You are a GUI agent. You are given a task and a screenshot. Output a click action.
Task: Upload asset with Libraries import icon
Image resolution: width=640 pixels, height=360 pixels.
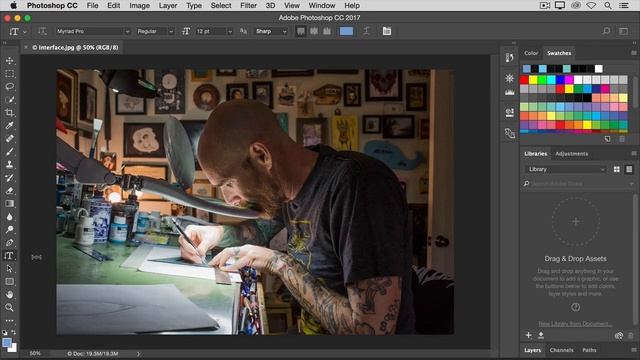click(541, 336)
